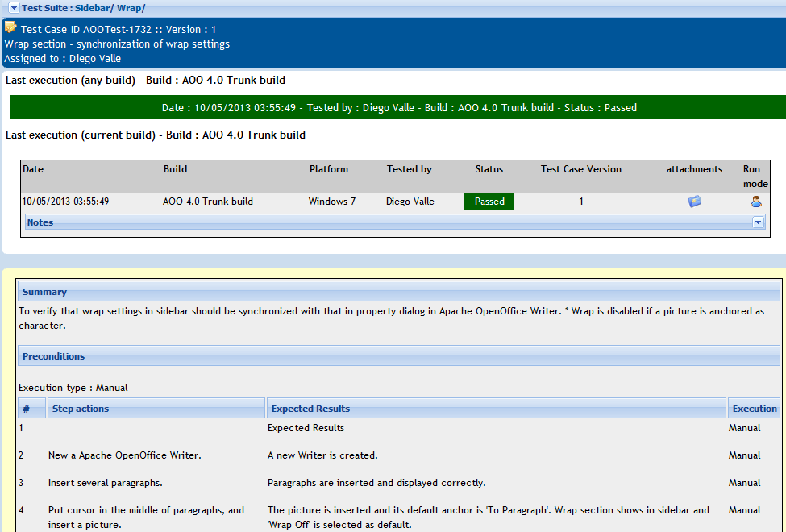Click step 3 Insert several paragraphs
Screen dimensions: 786x532
click(x=106, y=483)
